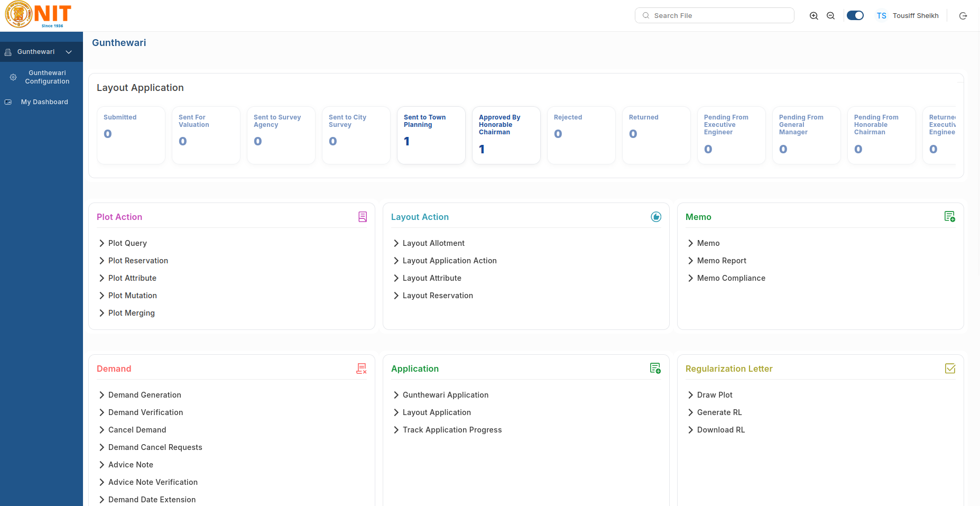Open Download RL link

721,430
